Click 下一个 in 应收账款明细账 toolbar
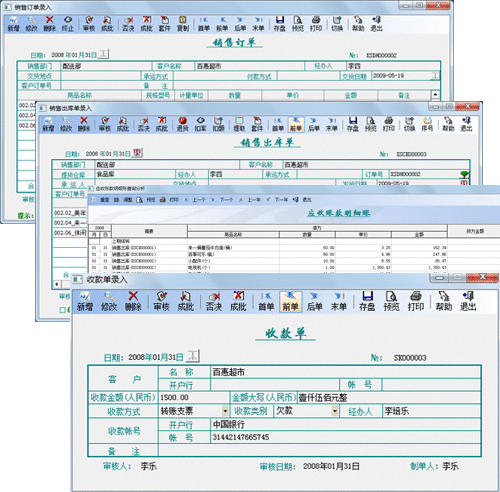The width and height of the screenshot is (500, 492). pos(222,200)
